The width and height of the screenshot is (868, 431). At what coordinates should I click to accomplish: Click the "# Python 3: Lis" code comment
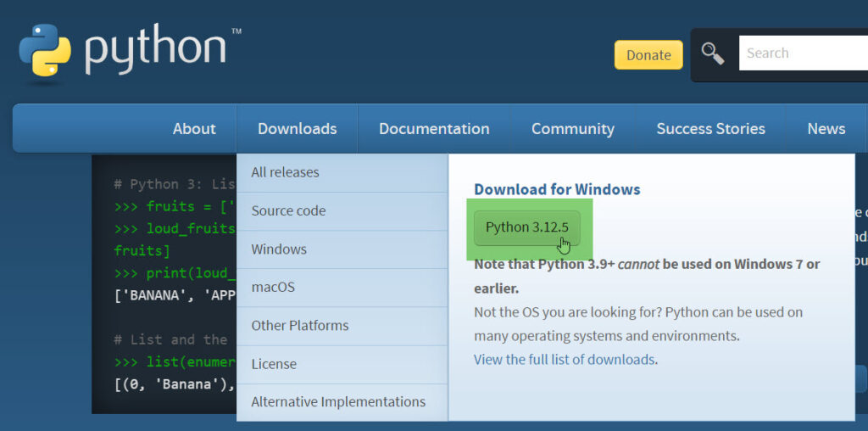click(175, 184)
